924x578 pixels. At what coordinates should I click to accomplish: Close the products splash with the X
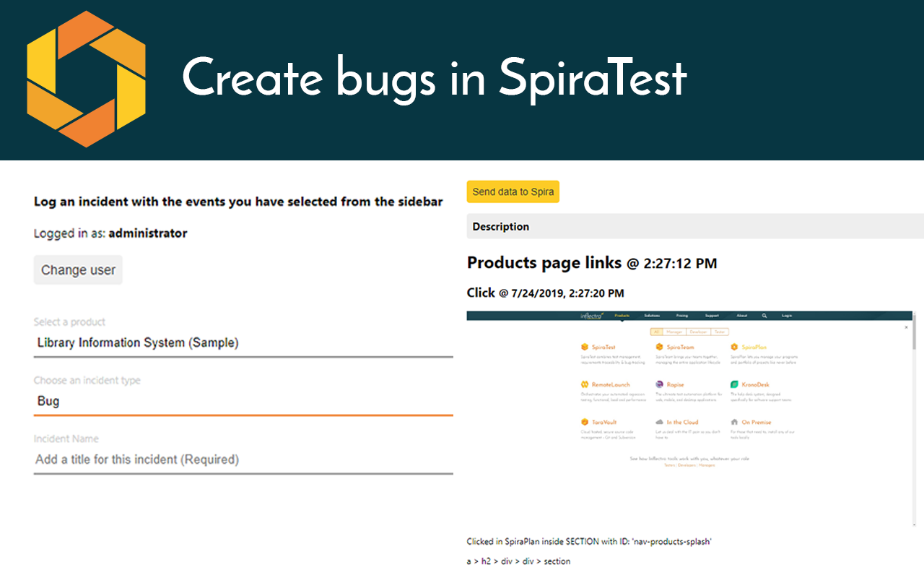click(907, 328)
